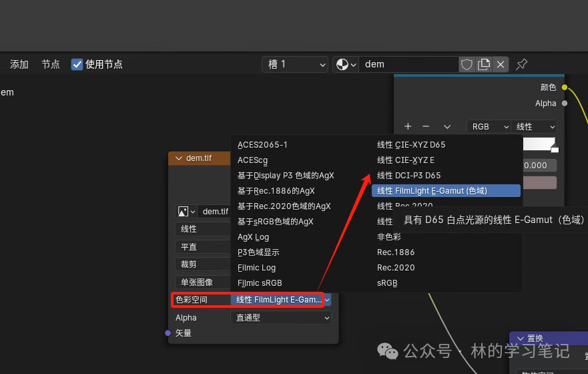Open the 节点 menu

[51, 64]
